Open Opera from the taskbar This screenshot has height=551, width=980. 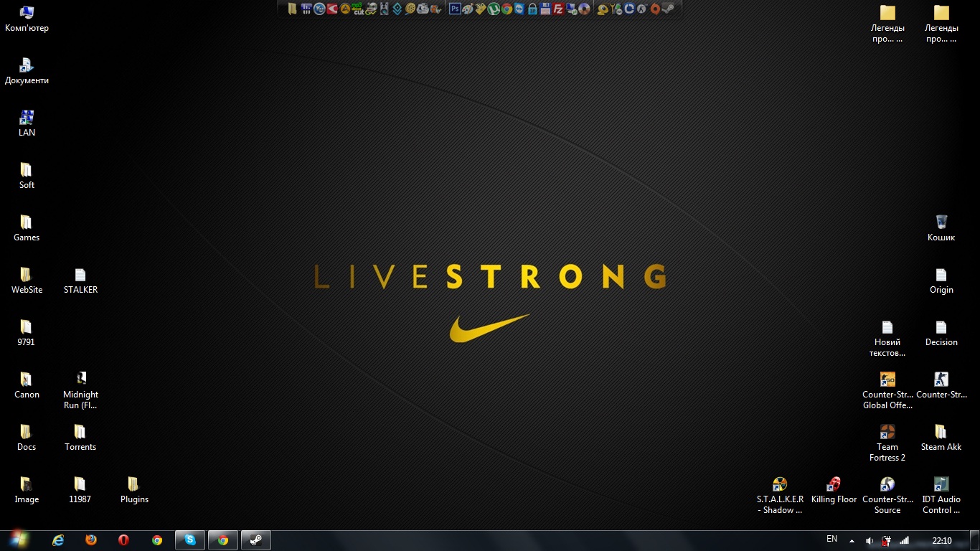[x=124, y=540]
